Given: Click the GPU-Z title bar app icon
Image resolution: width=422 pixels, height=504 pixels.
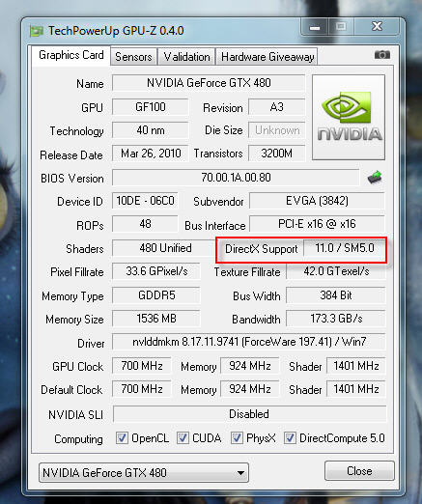Looking at the screenshot, I should click(37, 31).
